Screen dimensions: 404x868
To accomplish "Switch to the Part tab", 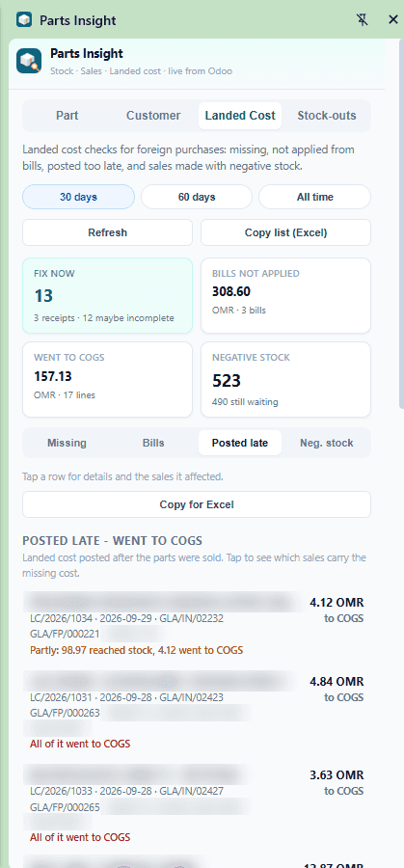I will tap(67, 116).
